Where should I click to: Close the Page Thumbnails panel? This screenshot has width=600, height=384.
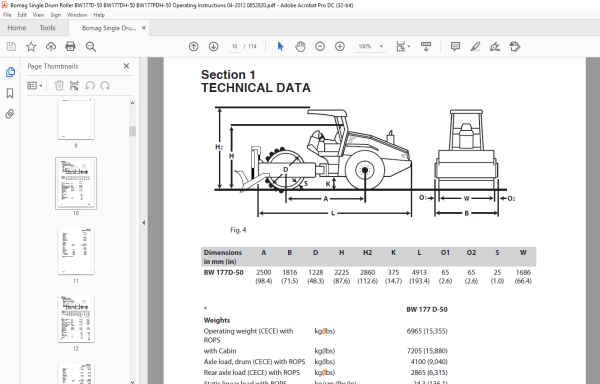[126, 66]
